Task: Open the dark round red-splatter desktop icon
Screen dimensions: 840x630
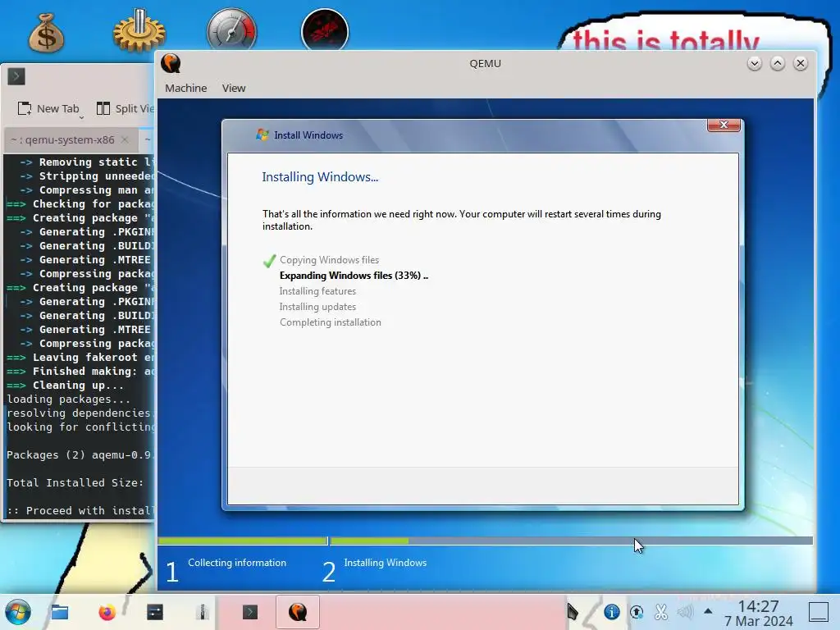Action: [325, 30]
